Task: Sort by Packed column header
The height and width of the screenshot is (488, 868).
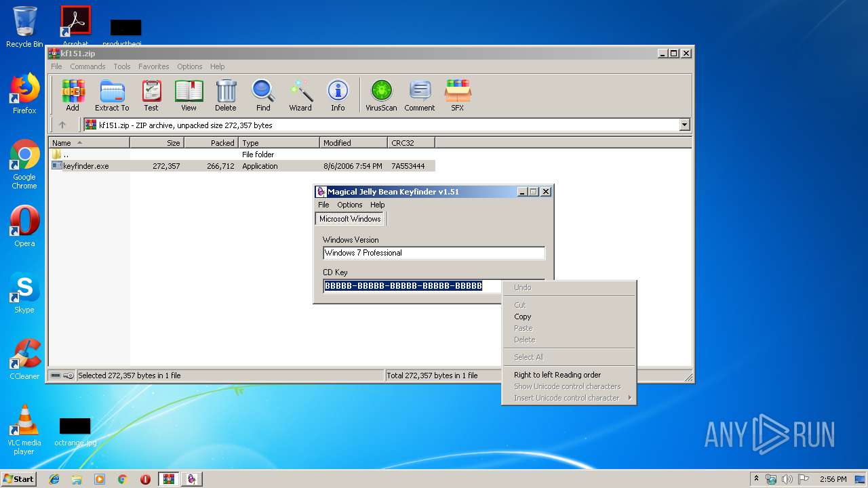Action: 211,142
